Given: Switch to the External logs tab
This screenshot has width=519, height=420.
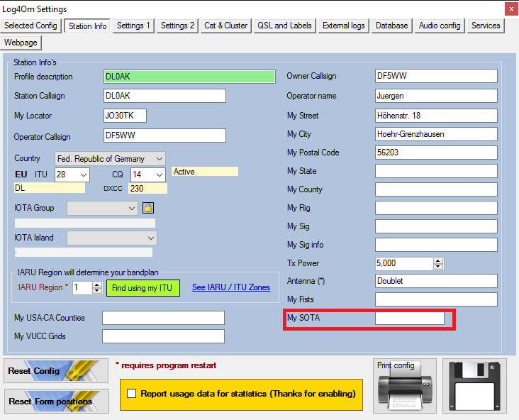Looking at the screenshot, I should 344,26.
